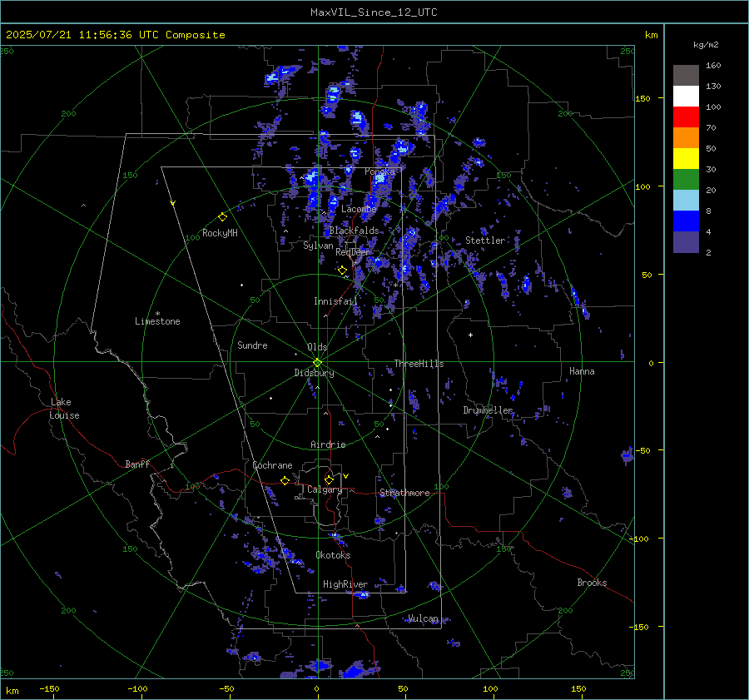Click the yellow diamond marker above RockyMH

222,217
